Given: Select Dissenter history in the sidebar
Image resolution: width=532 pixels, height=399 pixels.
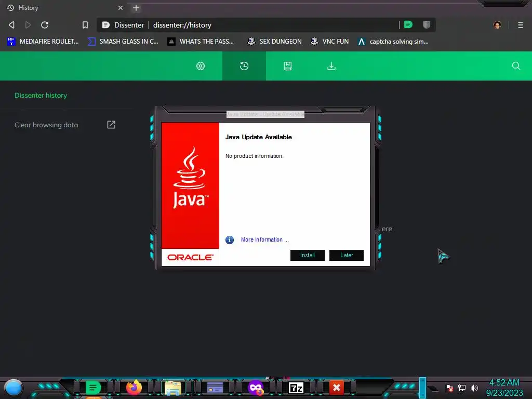Looking at the screenshot, I should [41, 96].
